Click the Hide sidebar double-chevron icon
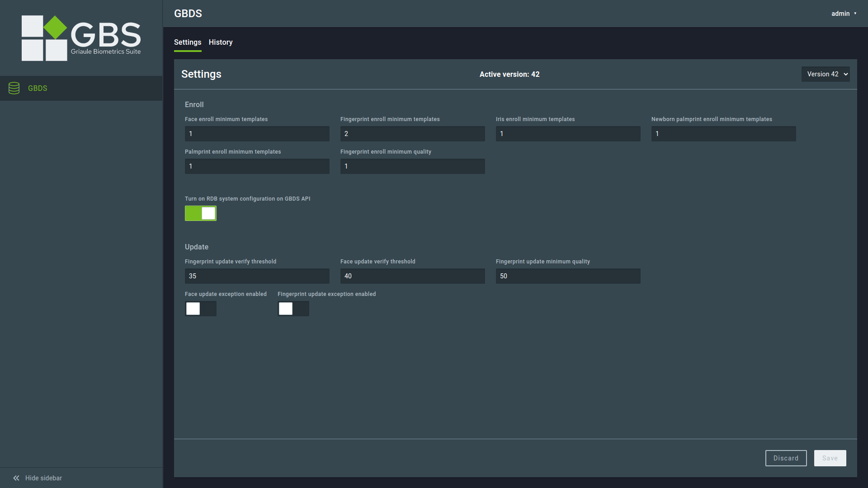868x488 pixels. click(16, 478)
